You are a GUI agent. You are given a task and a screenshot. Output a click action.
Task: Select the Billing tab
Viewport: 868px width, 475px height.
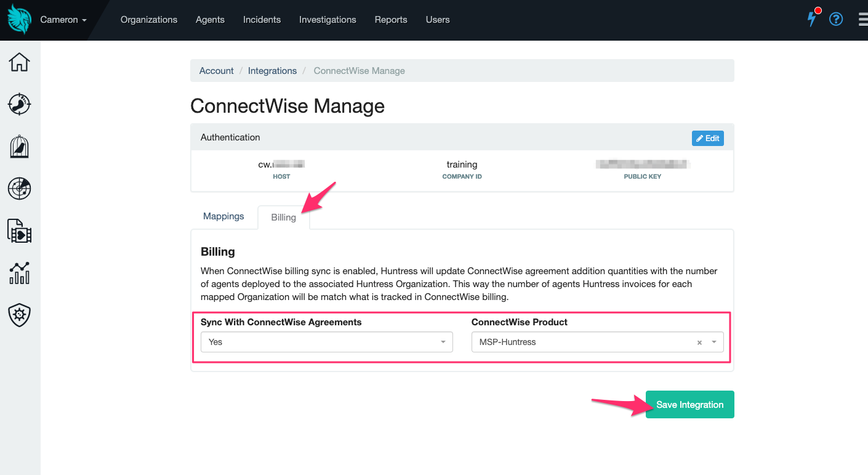tap(284, 217)
